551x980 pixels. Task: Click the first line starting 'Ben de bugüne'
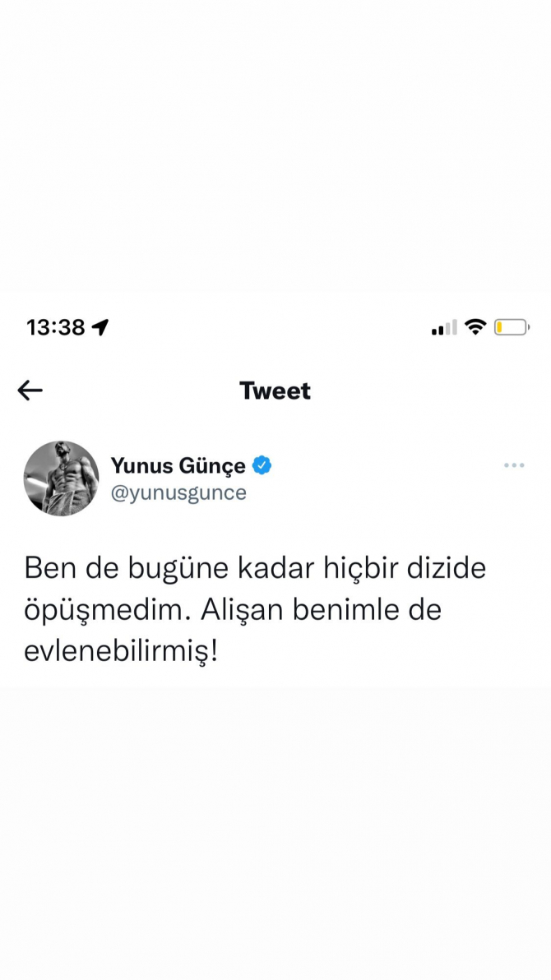pyautogui.click(x=255, y=570)
